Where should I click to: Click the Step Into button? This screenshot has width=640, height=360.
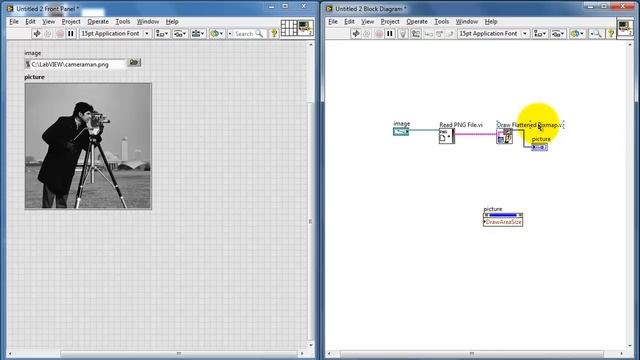(429, 34)
